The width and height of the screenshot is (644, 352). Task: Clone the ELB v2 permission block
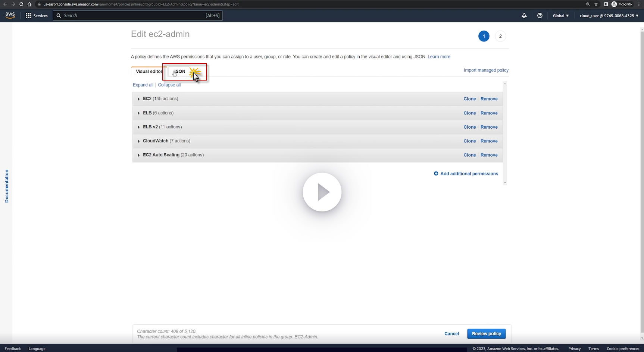[x=470, y=127]
